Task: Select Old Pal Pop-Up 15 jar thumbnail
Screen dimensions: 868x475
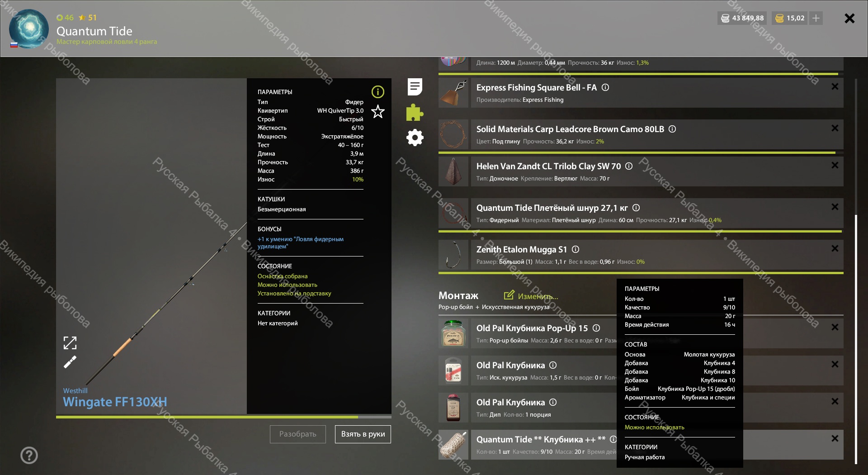Action: (453, 333)
